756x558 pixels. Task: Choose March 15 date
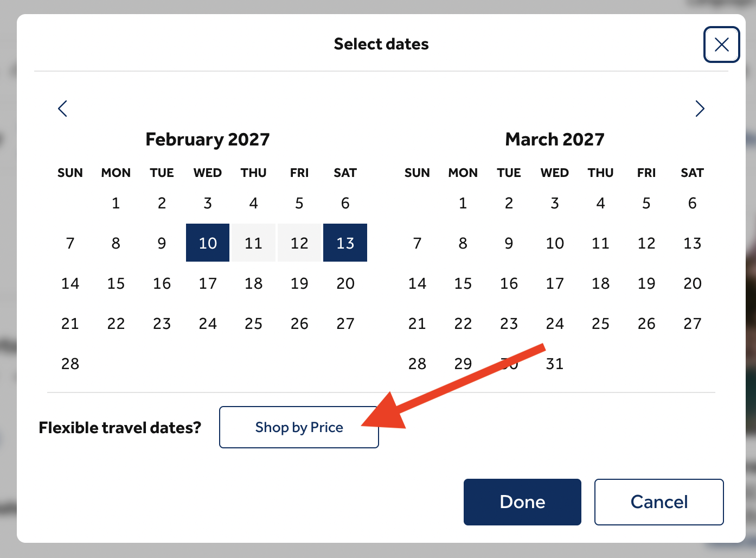[x=463, y=283]
